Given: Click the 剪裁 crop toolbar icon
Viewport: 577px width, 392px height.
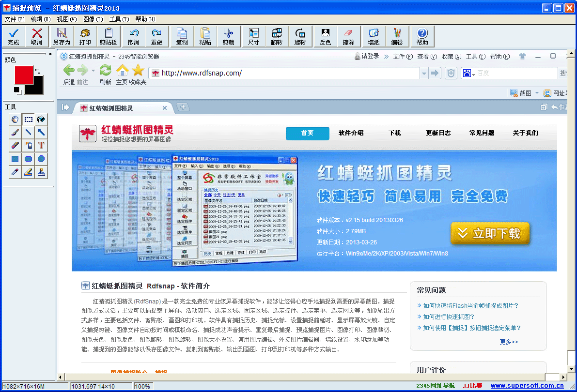Looking at the screenshot, I should [228, 36].
